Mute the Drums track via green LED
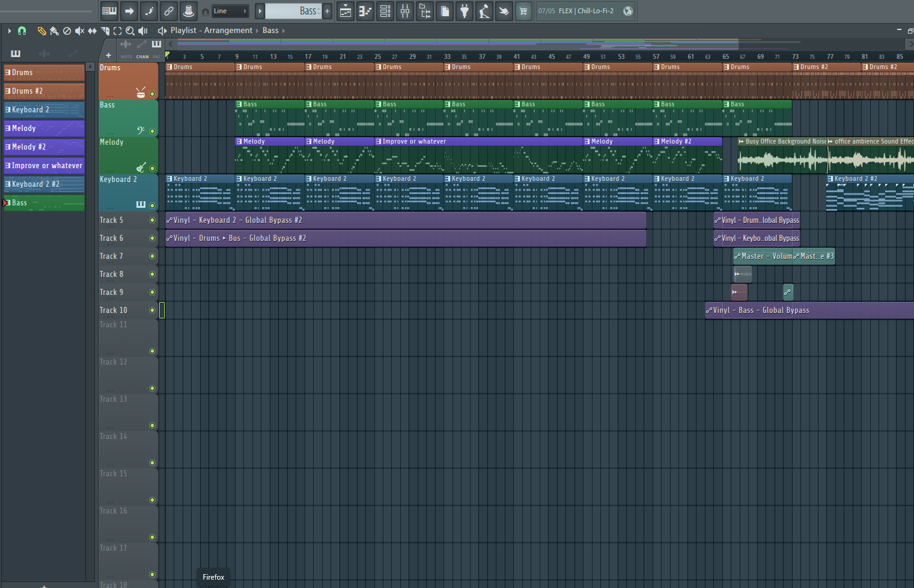 coord(152,94)
